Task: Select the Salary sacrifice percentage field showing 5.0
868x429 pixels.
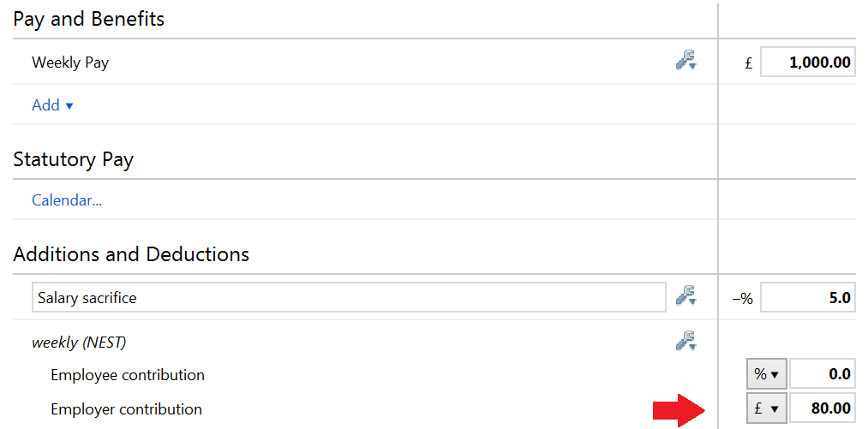Action: pos(808,298)
